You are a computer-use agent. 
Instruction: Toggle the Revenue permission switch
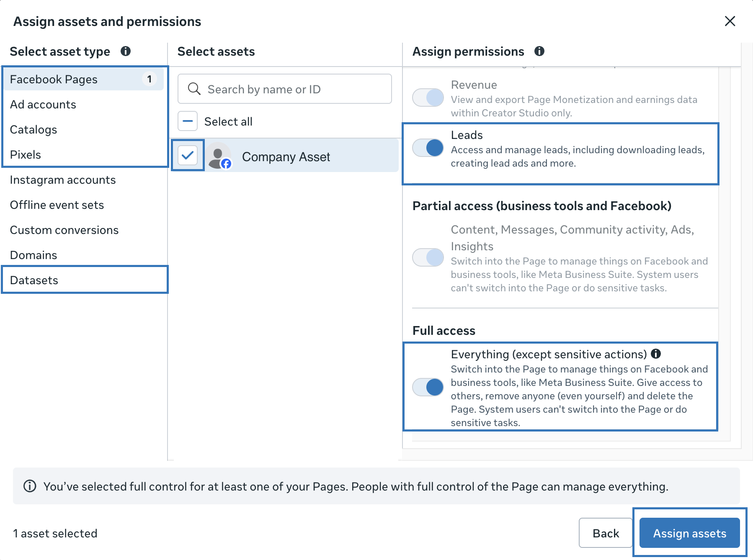click(x=428, y=98)
